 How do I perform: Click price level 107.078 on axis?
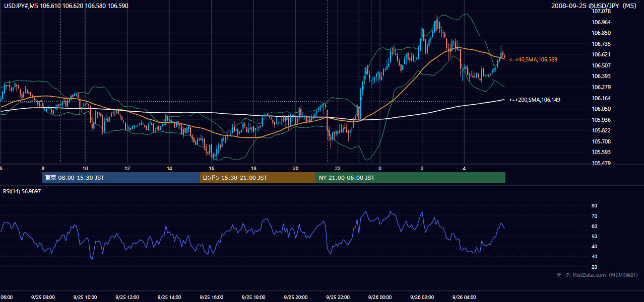602,11
